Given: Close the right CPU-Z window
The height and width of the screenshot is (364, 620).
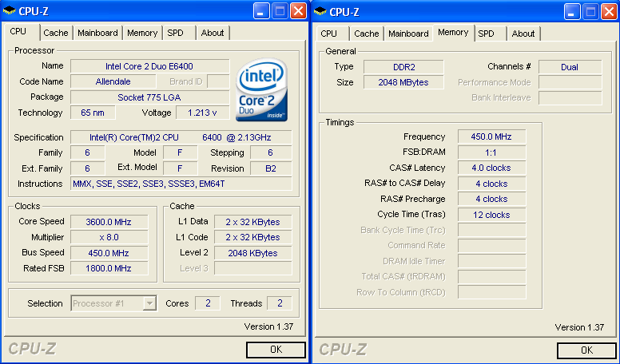Looking at the screenshot, I should (x=610, y=11).
